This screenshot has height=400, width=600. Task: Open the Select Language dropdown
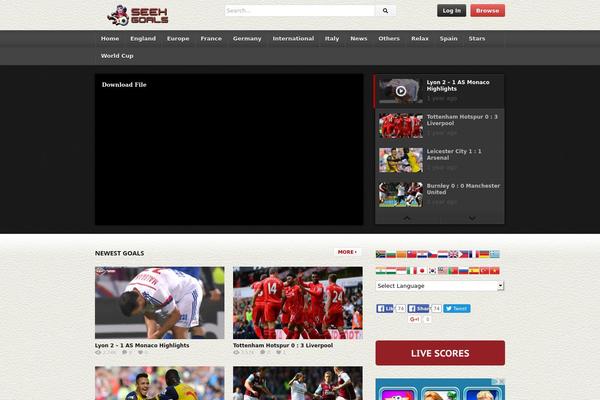click(x=440, y=286)
